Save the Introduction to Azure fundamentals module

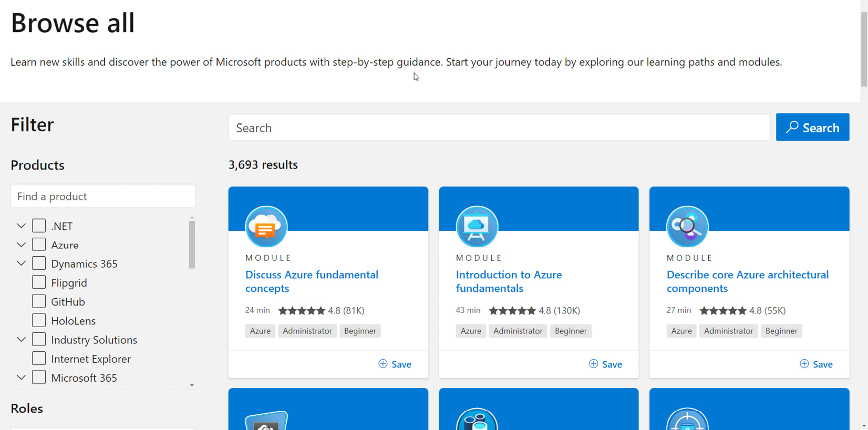click(606, 364)
